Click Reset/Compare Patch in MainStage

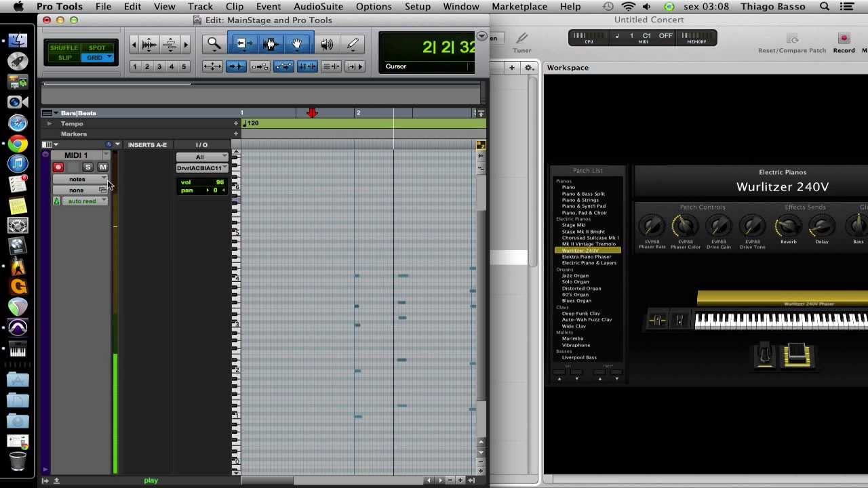[x=792, y=43]
